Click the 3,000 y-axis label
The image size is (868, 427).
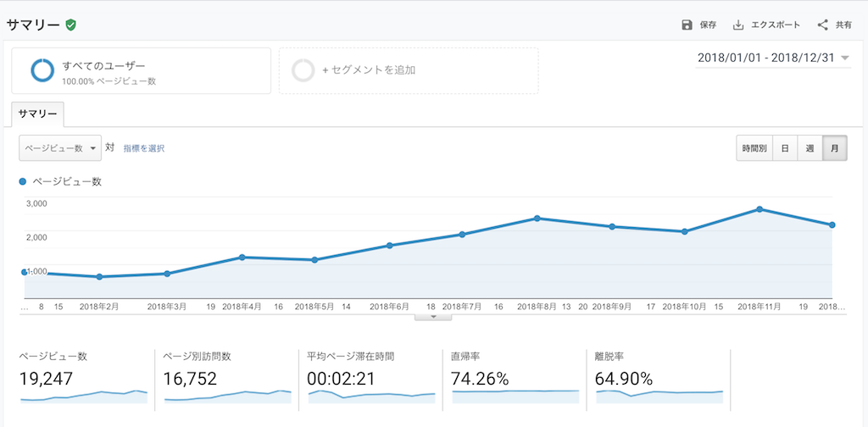pos(36,203)
